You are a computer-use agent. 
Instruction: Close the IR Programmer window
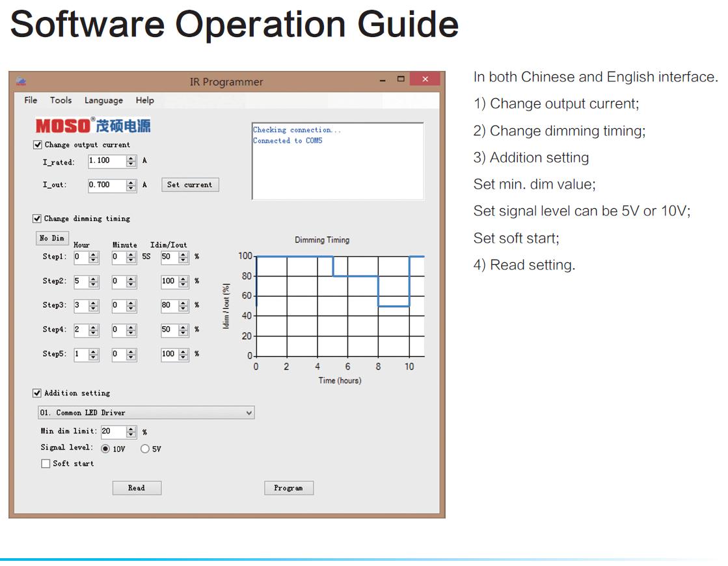tap(425, 79)
